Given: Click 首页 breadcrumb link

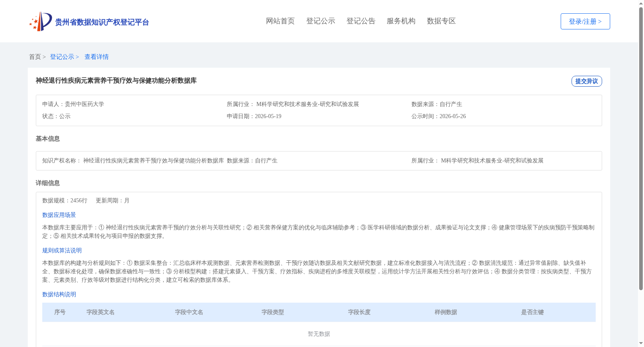Looking at the screenshot, I should coord(35,57).
